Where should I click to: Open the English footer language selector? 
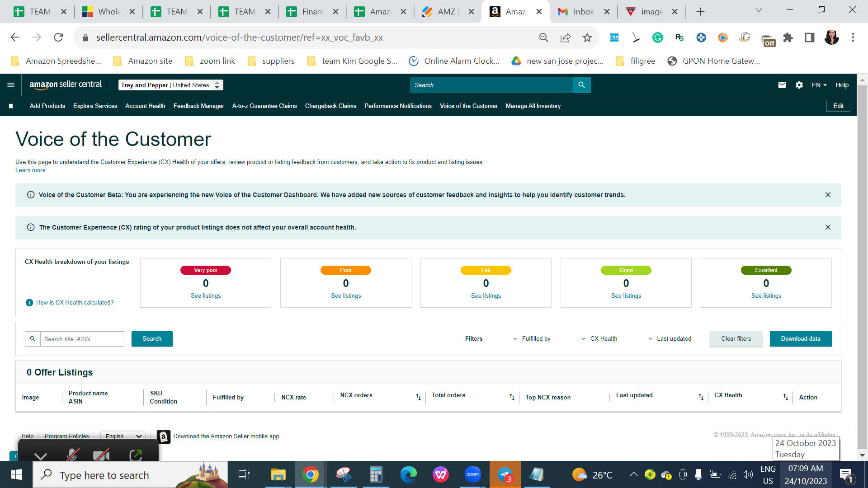(x=123, y=436)
